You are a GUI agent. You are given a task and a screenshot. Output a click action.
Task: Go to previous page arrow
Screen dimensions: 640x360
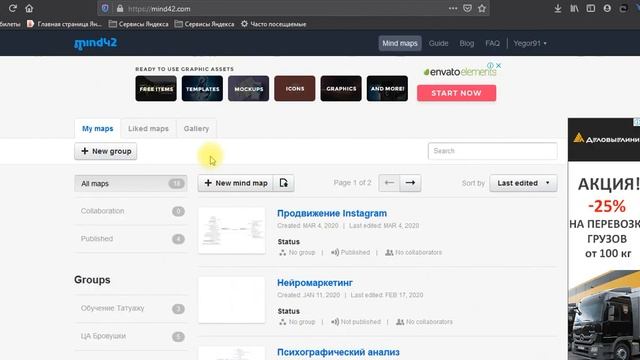pos(389,183)
